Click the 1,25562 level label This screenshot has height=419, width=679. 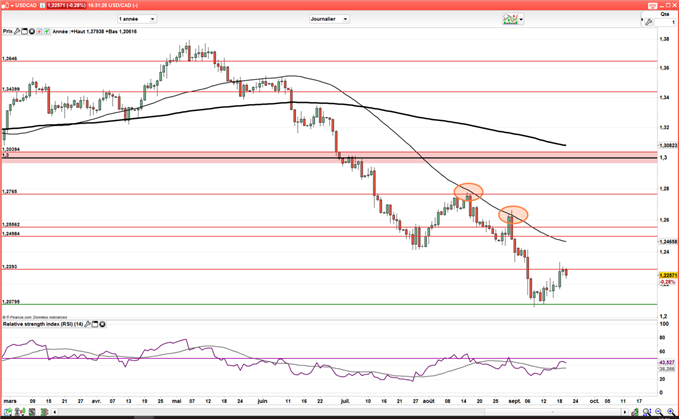[11, 225]
